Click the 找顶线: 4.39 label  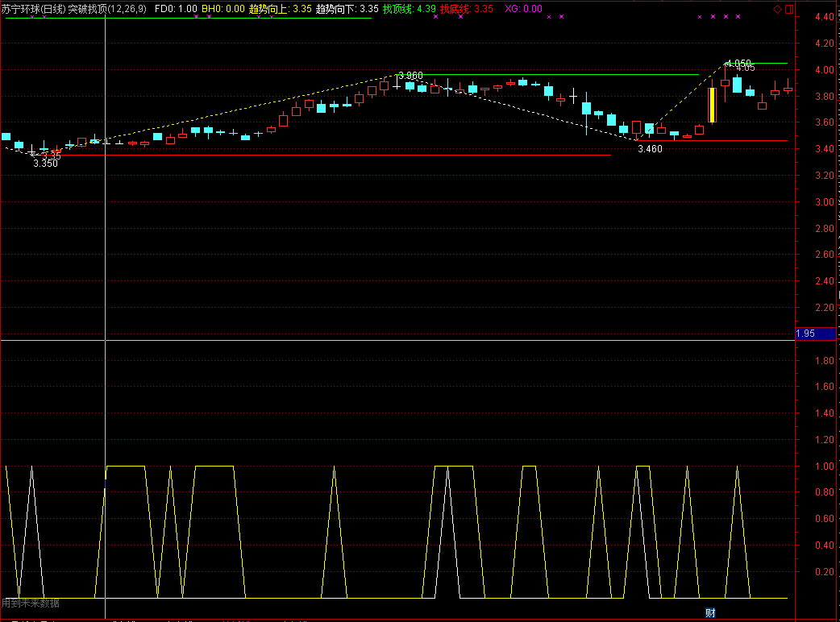410,9
